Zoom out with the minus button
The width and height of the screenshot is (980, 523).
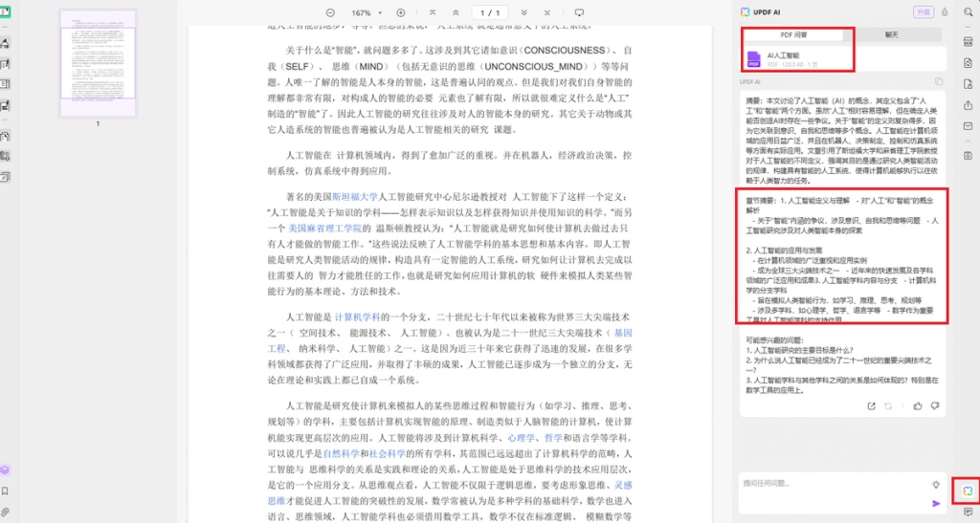(x=330, y=12)
